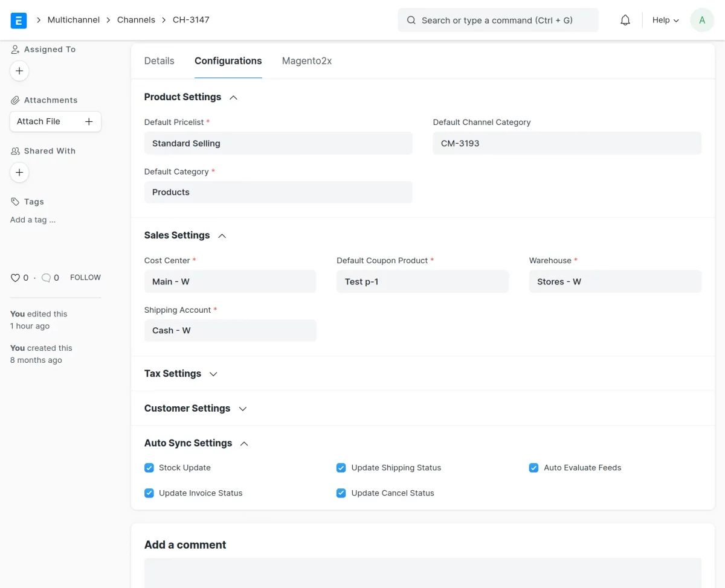Click the heart like icon
The width and height of the screenshot is (725, 588).
click(x=14, y=277)
